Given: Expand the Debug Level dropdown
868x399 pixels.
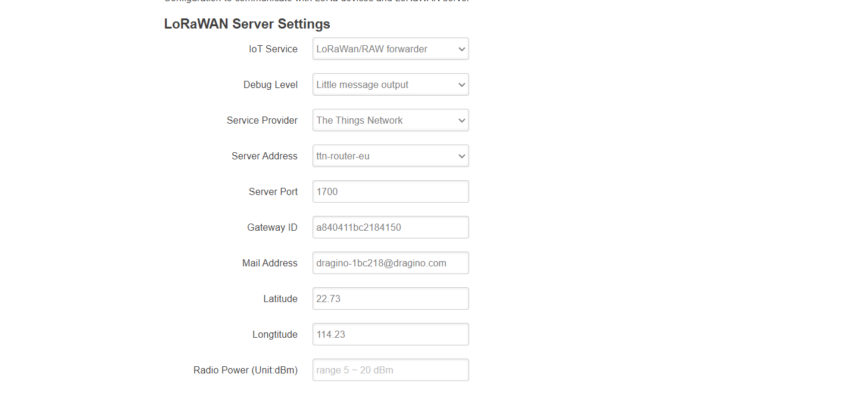Looking at the screenshot, I should click(x=390, y=84).
